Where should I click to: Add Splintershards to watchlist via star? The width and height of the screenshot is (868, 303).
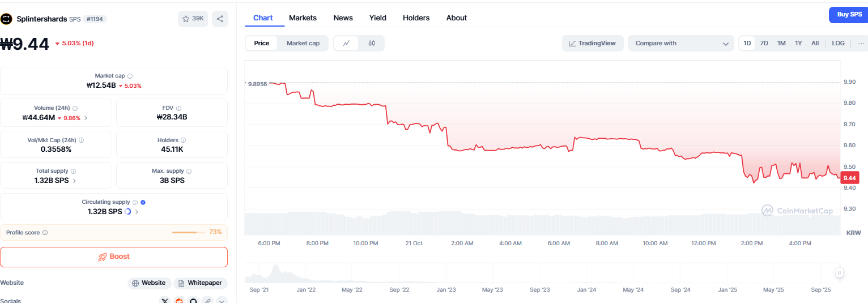click(x=193, y=19)
